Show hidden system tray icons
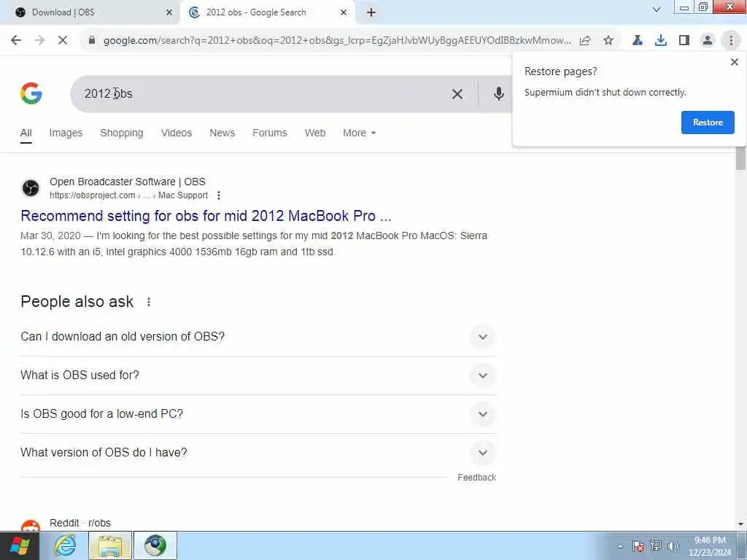 (620, 547)
